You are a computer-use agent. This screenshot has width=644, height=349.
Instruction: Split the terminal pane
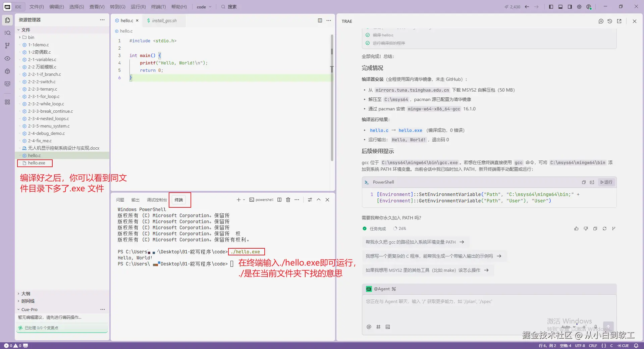pos(279,200)
